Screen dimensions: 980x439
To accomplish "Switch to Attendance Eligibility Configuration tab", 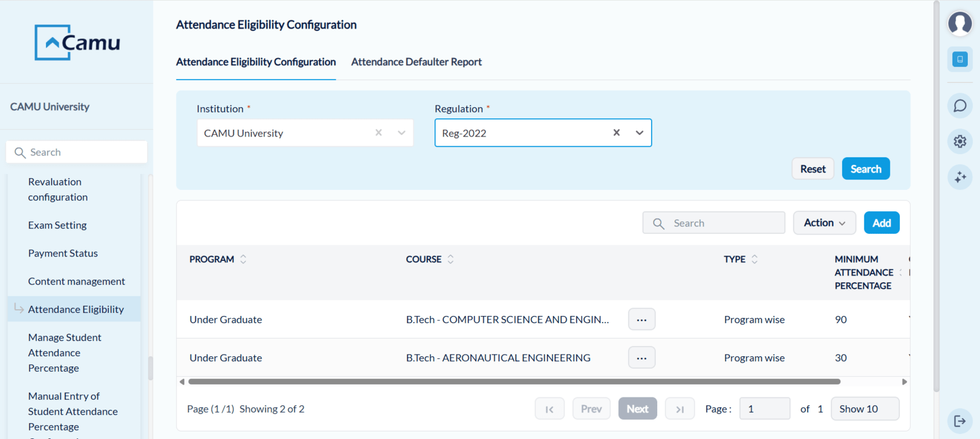I will point(256,62).
